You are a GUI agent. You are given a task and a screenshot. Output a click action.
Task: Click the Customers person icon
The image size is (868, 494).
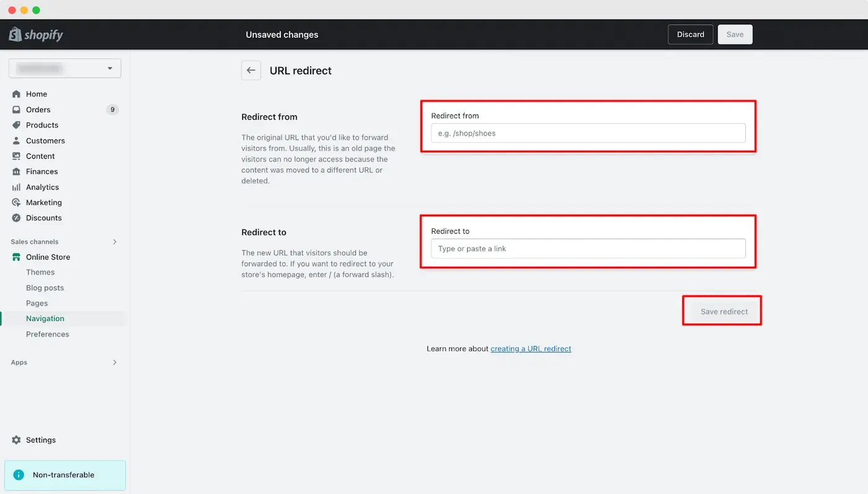[16, 141]
